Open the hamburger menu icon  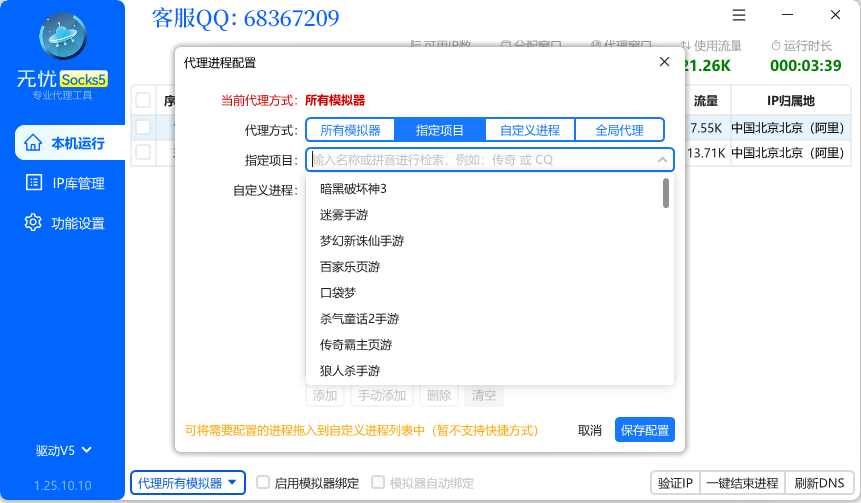point(739,15)
